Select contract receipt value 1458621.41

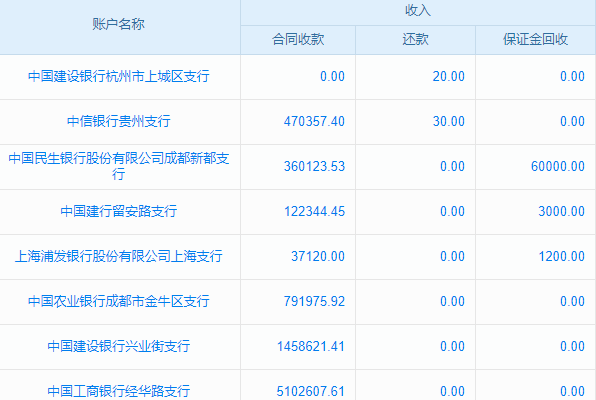click(x=311, y=346)
